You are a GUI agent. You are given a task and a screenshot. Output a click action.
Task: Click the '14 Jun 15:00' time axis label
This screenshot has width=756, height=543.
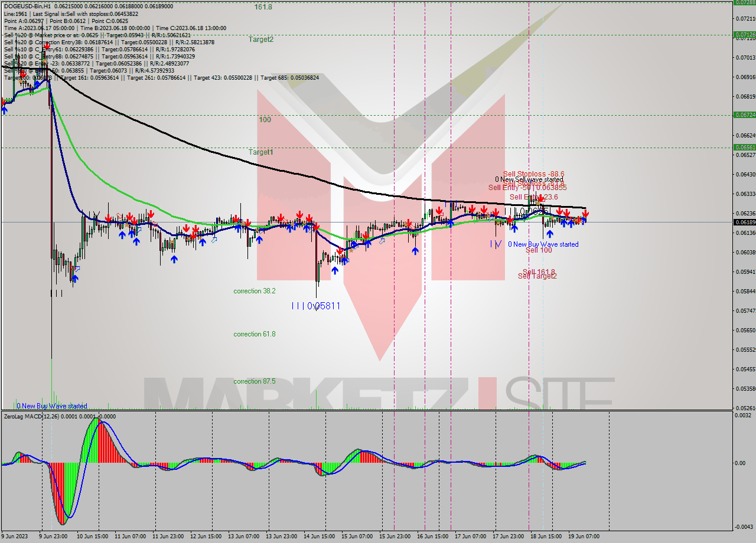point(320,537)
